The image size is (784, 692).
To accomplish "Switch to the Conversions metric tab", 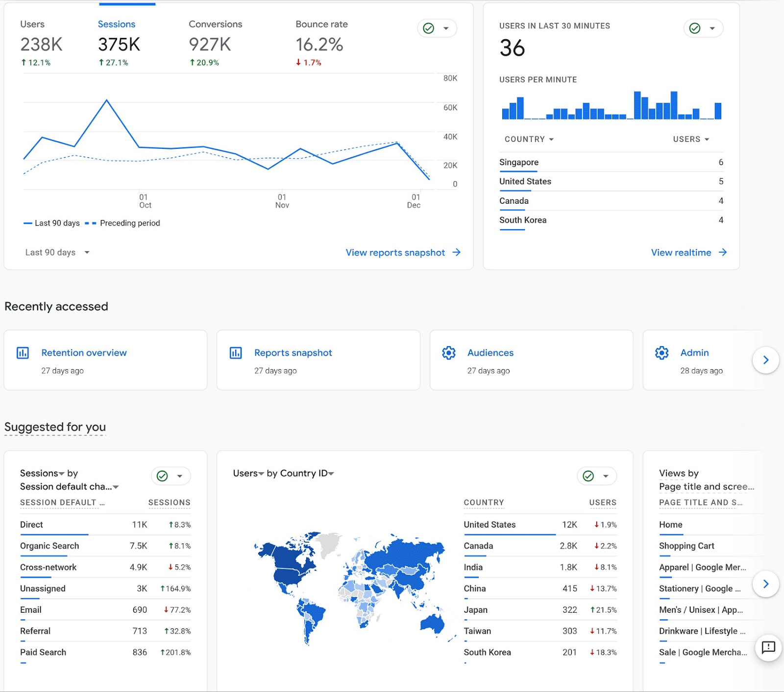I will click(x=216, y=24).
